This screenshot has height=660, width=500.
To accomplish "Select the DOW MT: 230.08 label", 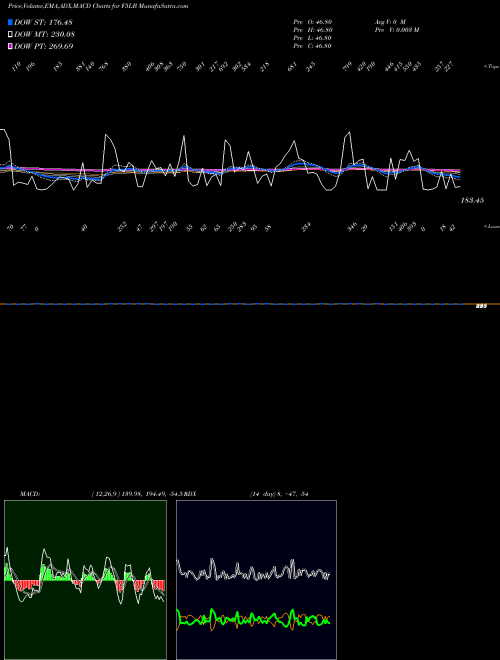I will pyautogui.click(x=44, y=35).
